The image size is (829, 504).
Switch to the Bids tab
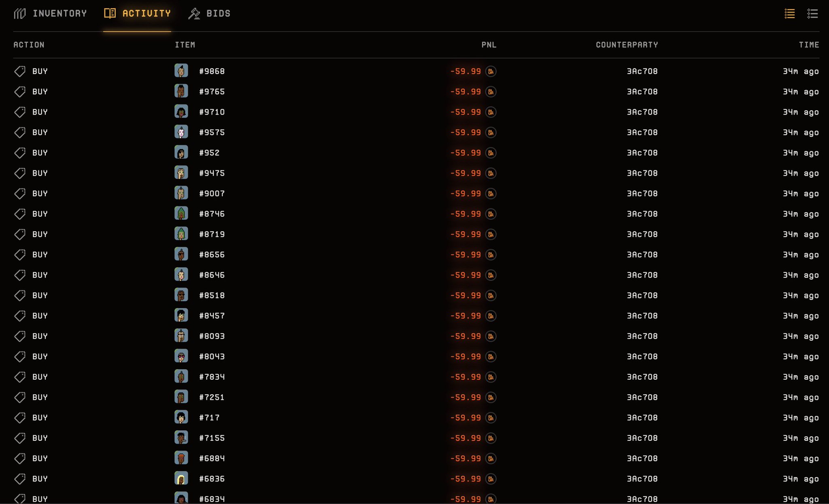pyautogui.click(x=209, y=13)
